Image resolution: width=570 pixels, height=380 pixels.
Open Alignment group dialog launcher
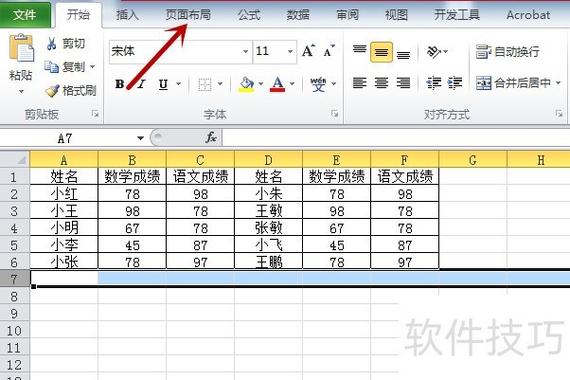pyautogui.click(x=559, y=114)
